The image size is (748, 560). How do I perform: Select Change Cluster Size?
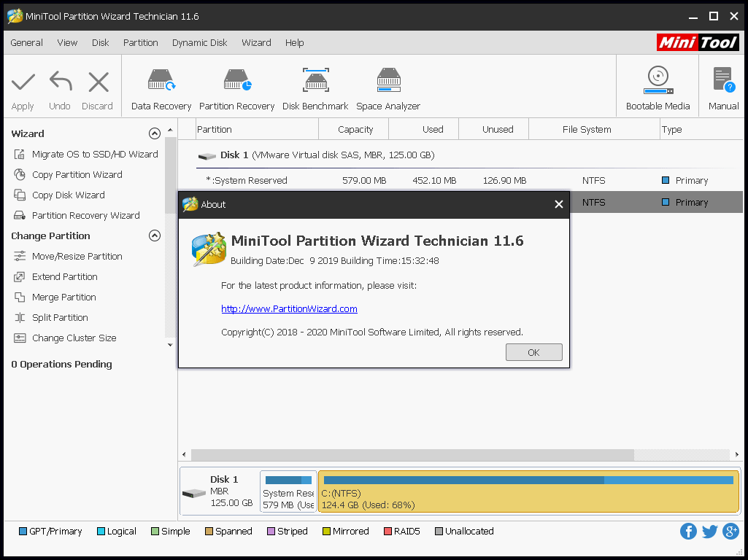[x=65, y=338]
